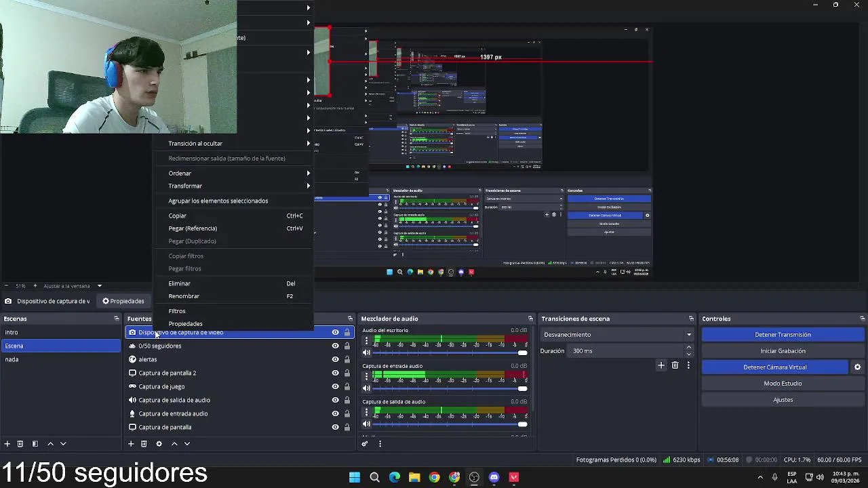The height and width of the screenshot is (488, 868).
Task: Delete the selected scene using the Escenas trash icon
Action: [x=20, y=444]
